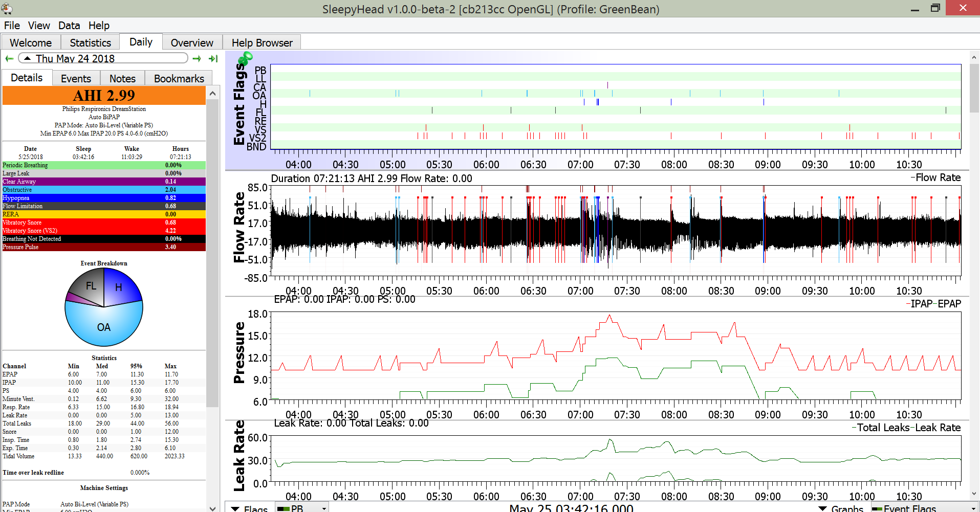Click the Large Leak row
The width and height of the screenshot is (980, 512).
[x=104, y=173]
